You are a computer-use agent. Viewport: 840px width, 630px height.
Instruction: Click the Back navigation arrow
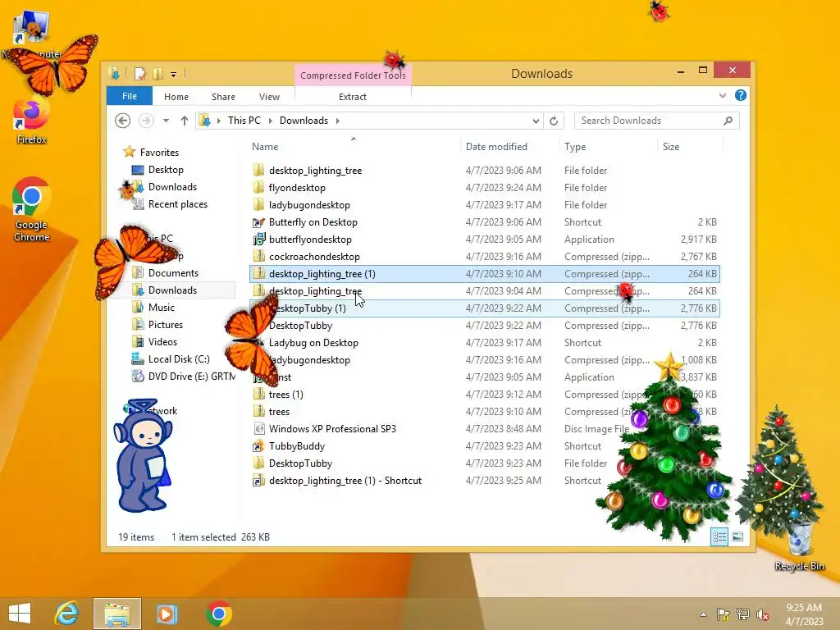(123, 121)
